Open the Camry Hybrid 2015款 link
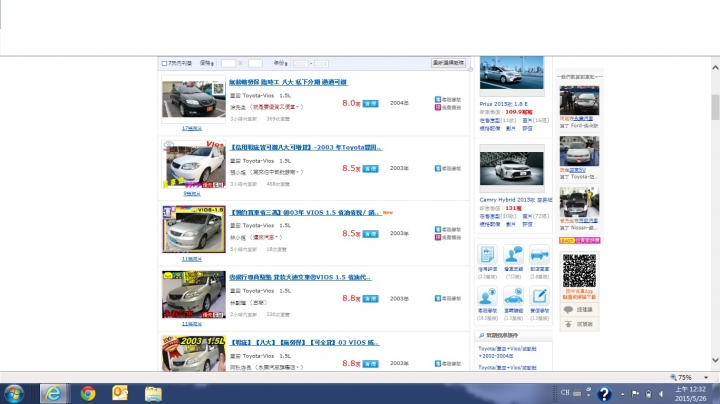Viewport: 720px width, 404px height. point(516,200)
